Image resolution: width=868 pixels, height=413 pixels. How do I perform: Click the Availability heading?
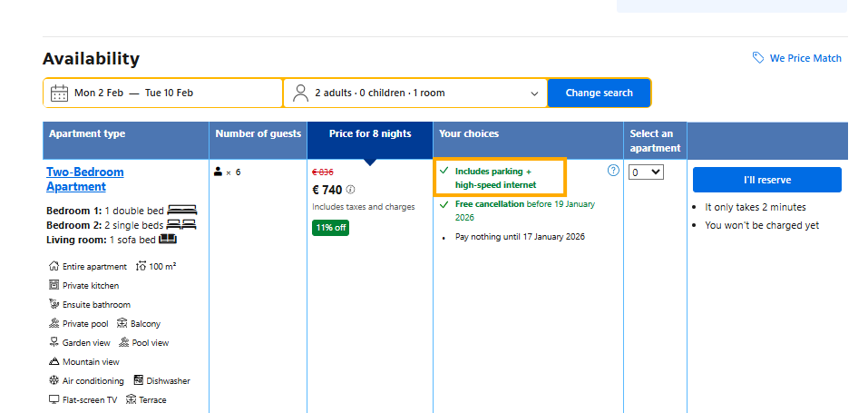tap(92, 58)
